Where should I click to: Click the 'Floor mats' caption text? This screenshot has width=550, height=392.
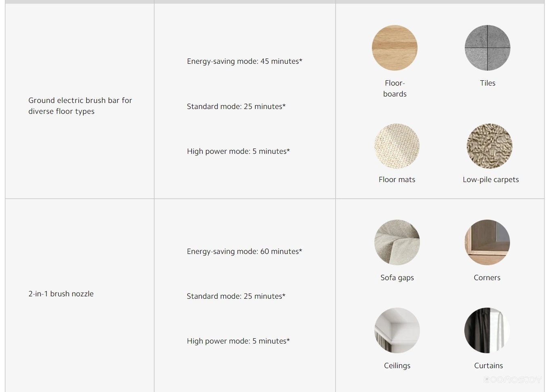click(x=397, y=180)
